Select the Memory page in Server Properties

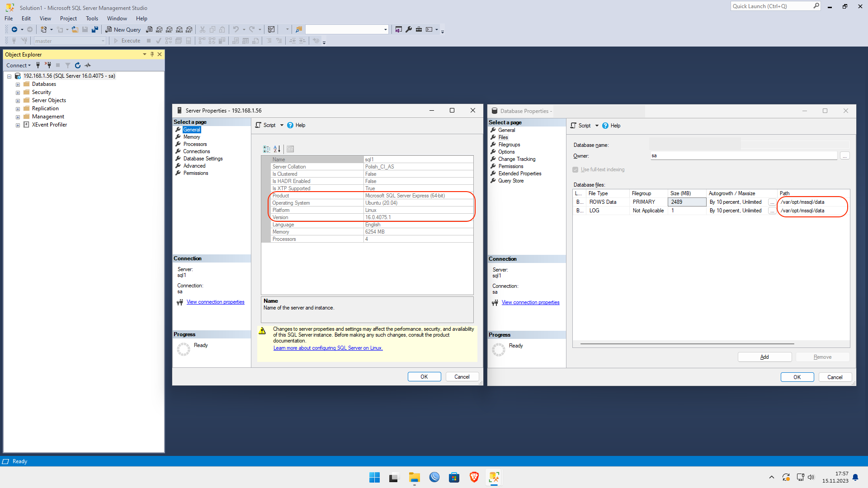[192, 137]
